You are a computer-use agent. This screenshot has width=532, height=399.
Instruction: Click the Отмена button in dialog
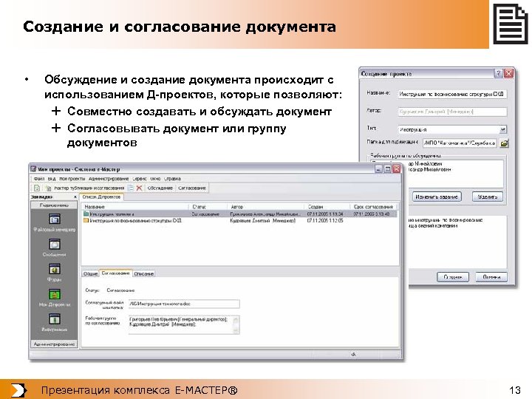point(491,277)
